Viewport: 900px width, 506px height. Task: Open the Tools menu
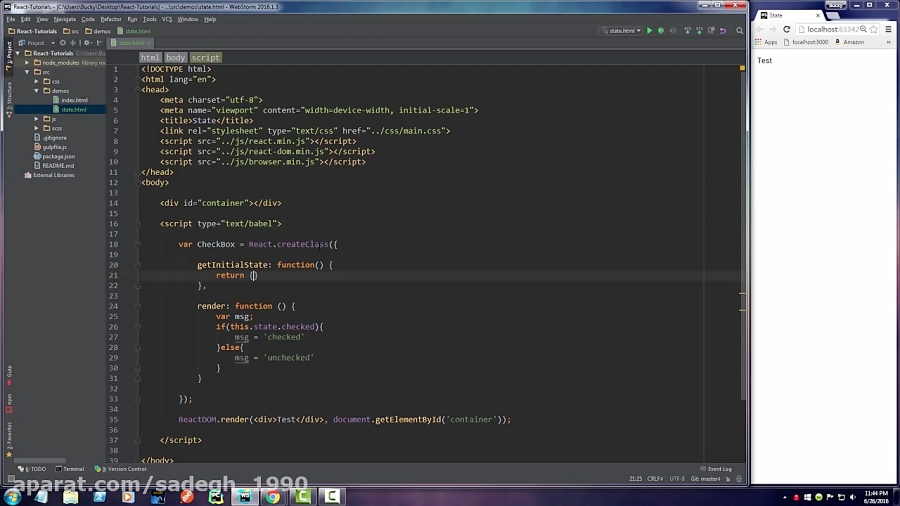pos(149,19)
